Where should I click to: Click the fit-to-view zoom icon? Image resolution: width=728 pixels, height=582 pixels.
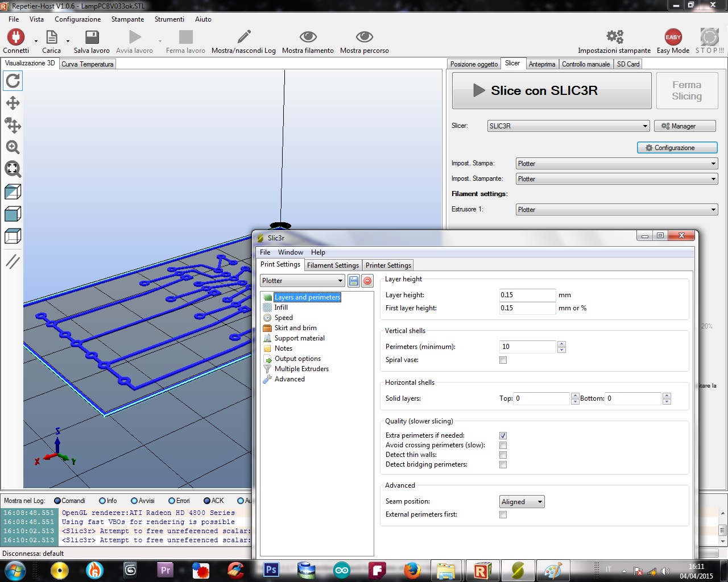click(x=13, y=169)
